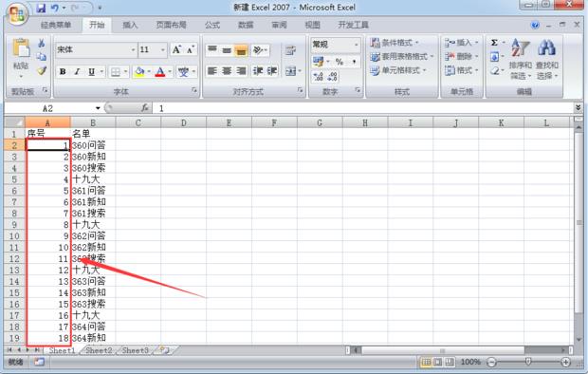
Task: Open Excel help question mark
Action: (535, 26)
